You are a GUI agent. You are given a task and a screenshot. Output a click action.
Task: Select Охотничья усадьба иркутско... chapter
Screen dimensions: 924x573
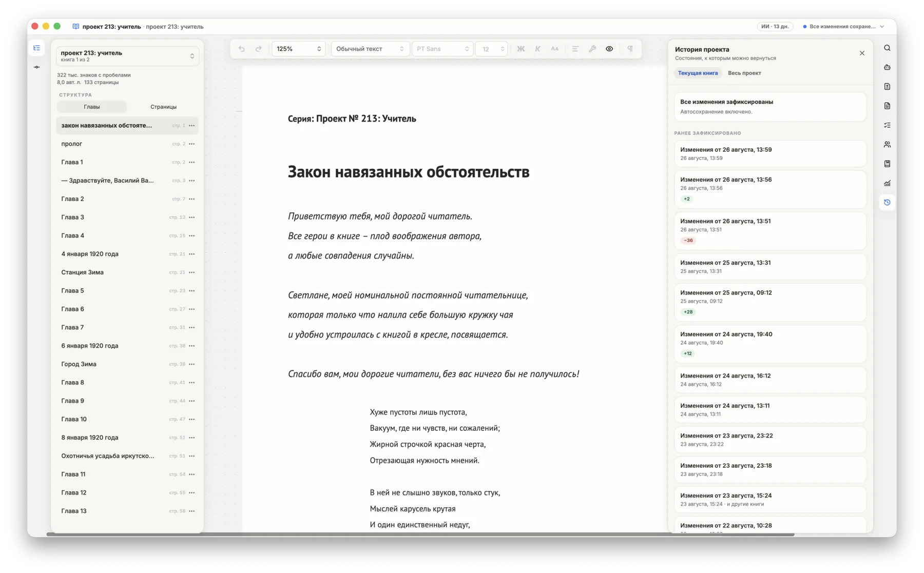tap(127, 456)
